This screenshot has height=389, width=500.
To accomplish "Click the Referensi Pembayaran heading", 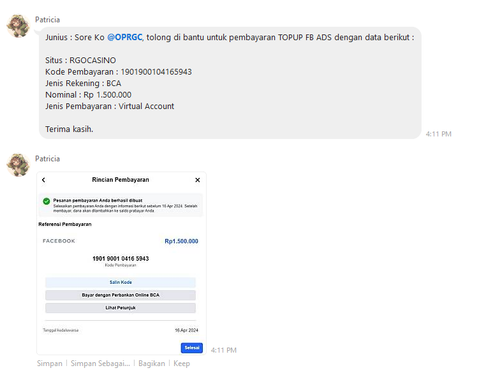I will (65, 224).
